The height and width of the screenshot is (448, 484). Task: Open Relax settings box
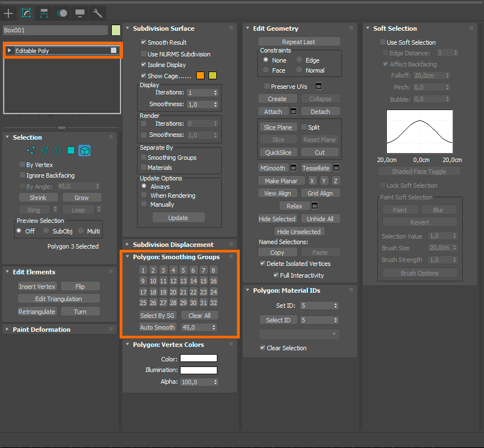pyautogui.click(x=315, y=206)
